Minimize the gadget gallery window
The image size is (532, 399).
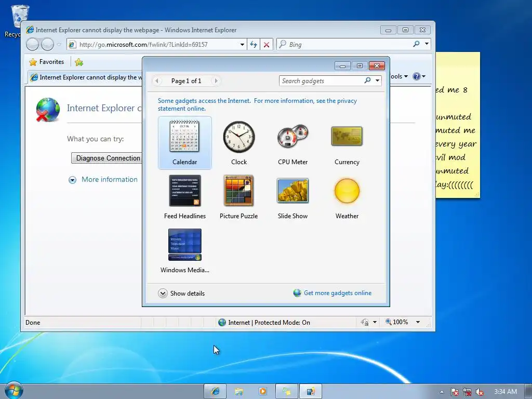click(343, 66)
